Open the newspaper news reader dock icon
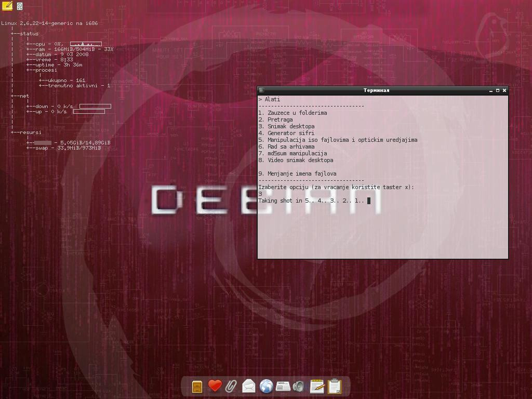532x399 pixels. [282, 386]
